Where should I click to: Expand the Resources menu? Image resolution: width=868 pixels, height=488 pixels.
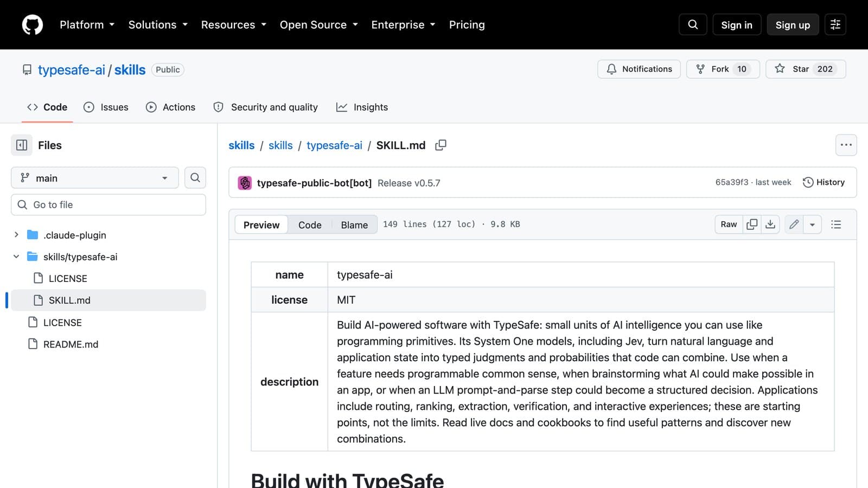point(234,25)
